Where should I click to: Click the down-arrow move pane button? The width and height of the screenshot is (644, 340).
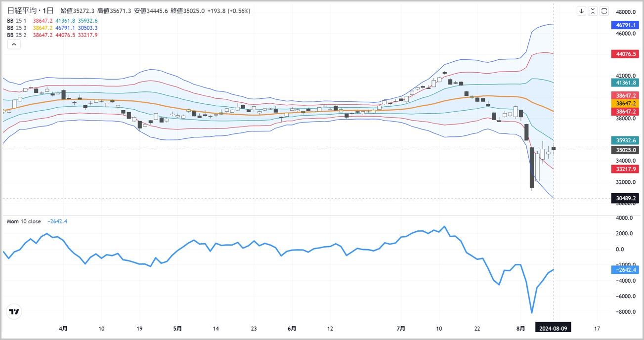582,11
